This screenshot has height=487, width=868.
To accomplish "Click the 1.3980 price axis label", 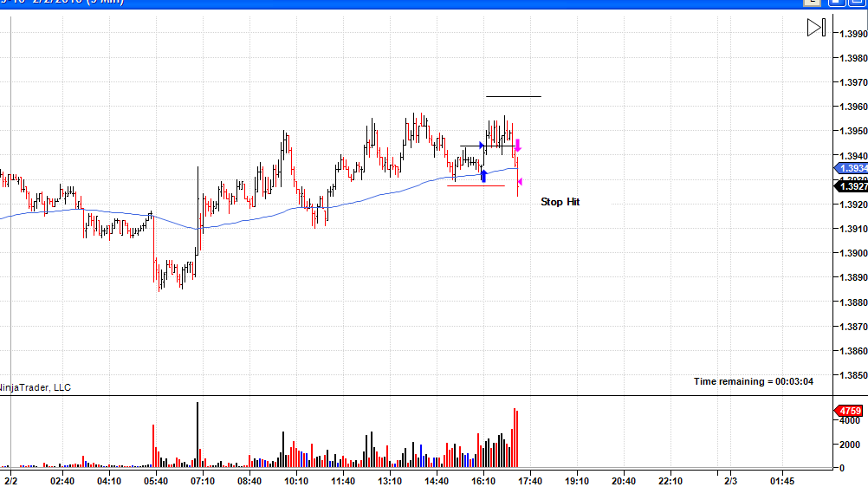I will 853,58.
